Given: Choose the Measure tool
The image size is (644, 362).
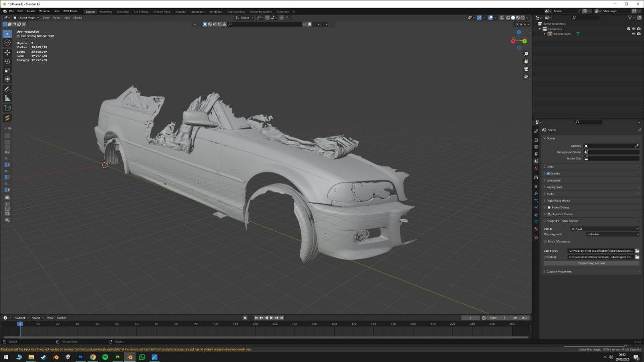Looking at the screenshot, I should click(x=7, y=98).
